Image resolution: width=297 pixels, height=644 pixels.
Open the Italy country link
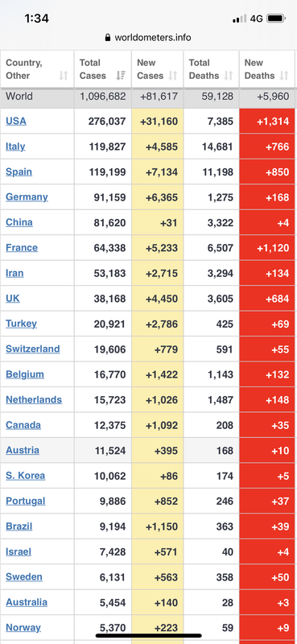point(15,147)
